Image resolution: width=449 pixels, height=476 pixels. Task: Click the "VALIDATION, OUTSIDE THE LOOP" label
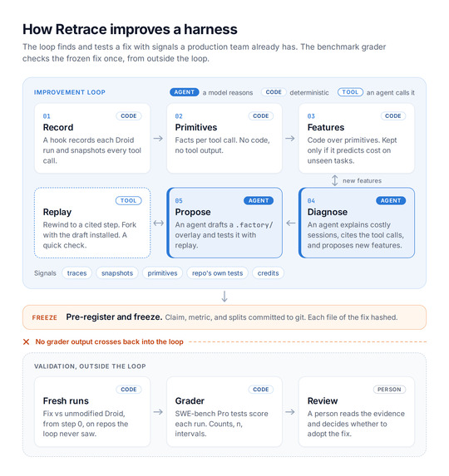click(90, 366)
